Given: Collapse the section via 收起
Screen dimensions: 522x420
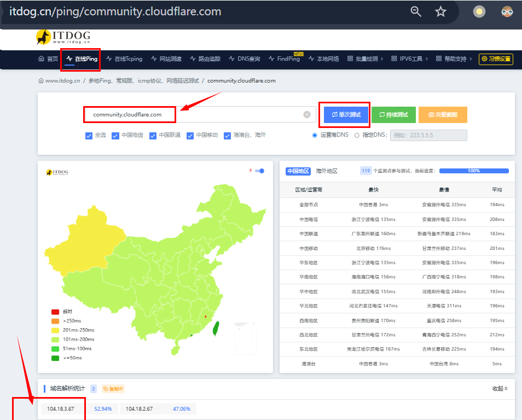Looking at the screenshot, I should pos(500,389).
